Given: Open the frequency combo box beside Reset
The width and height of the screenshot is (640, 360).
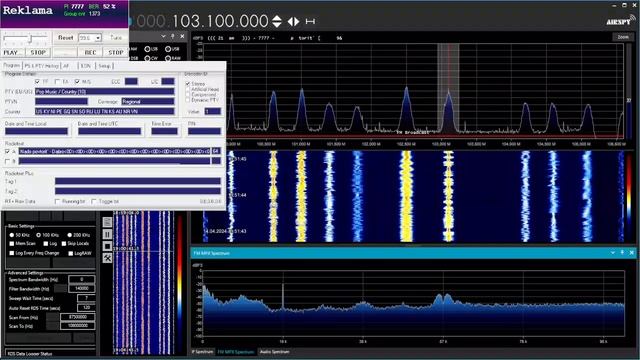Looking at the screenshot, I should 90,38.
